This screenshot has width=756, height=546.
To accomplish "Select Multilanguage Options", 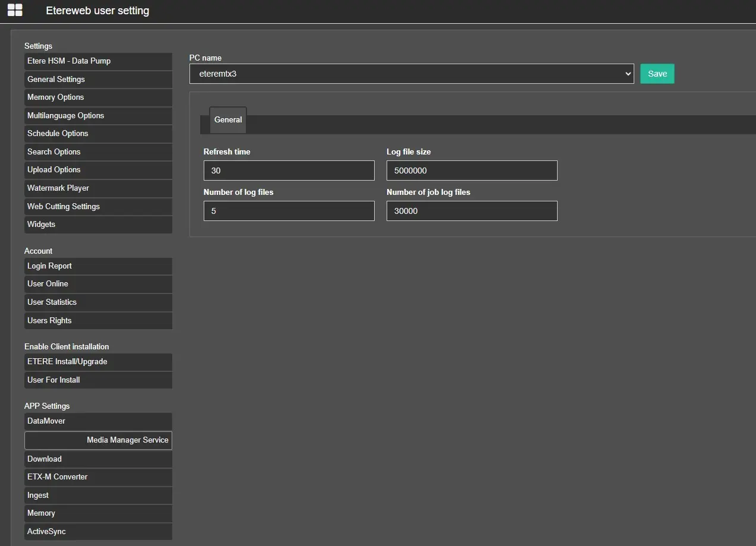I will point(98,116).
